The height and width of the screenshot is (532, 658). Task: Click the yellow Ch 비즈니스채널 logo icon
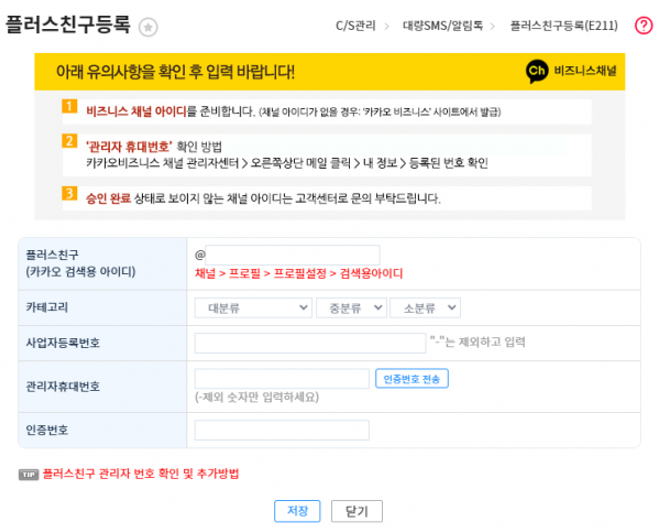pos(537,72)
